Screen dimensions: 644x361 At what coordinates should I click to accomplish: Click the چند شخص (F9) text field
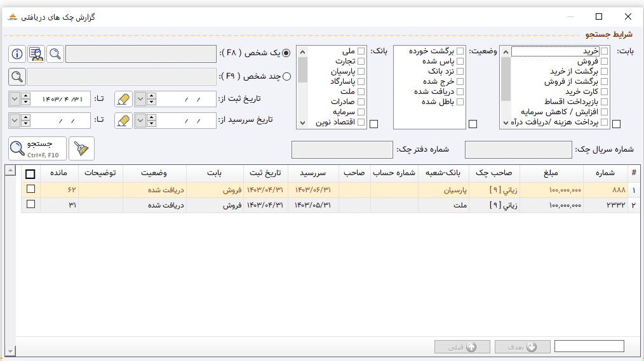click(x=121, y=77)
